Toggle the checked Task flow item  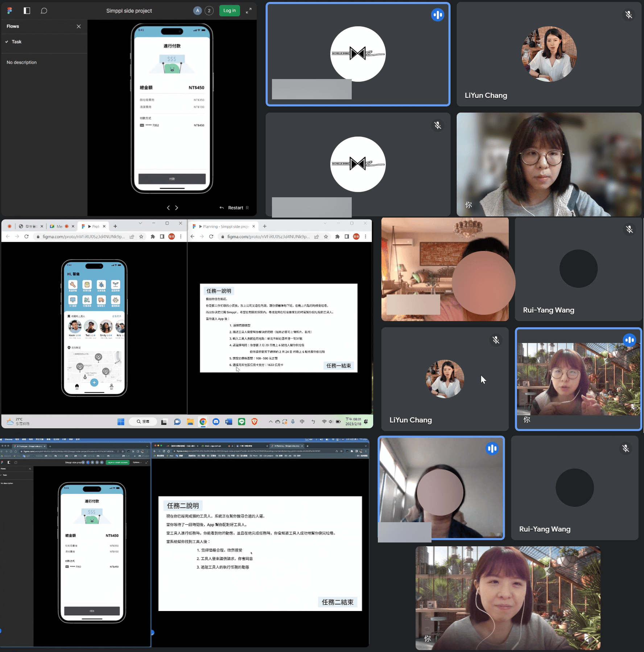coord(16,42)
